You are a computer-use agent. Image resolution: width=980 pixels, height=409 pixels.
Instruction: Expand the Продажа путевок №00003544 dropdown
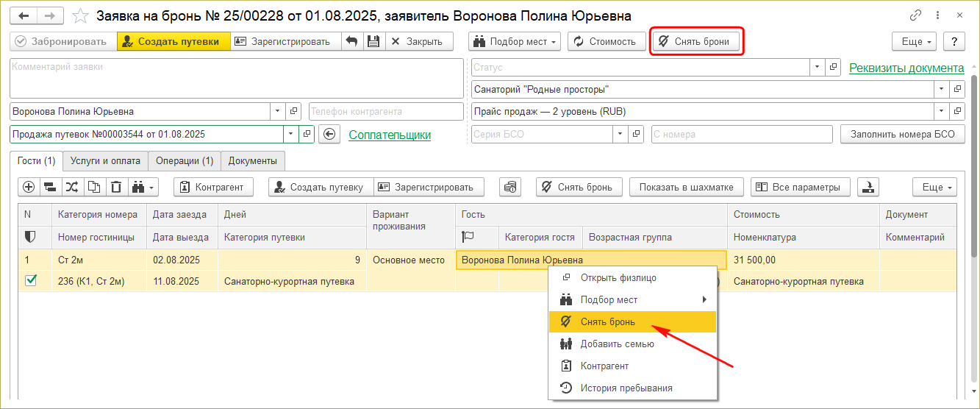pyautogui.click(x=292, y=135)
